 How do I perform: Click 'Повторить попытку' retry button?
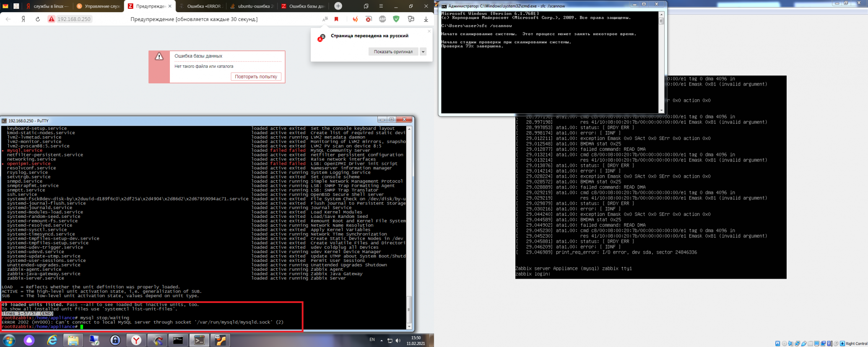256,77
